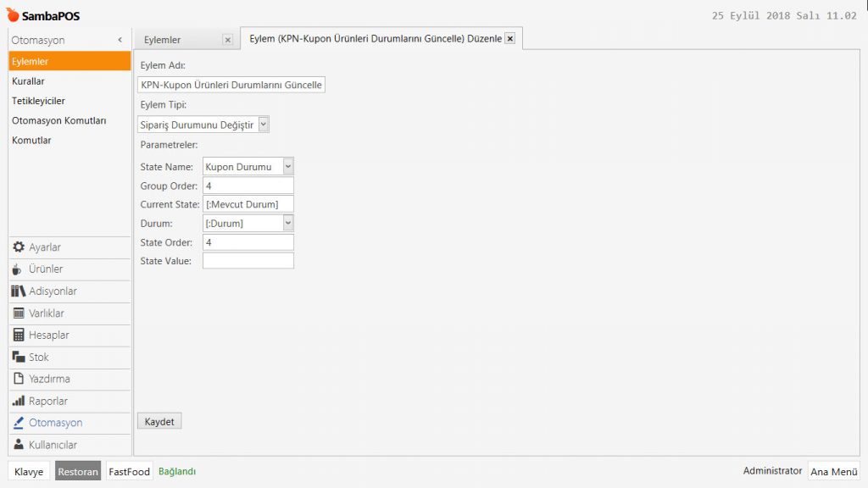Collapse the Otomasyon sidebar panel

(120, 40)
